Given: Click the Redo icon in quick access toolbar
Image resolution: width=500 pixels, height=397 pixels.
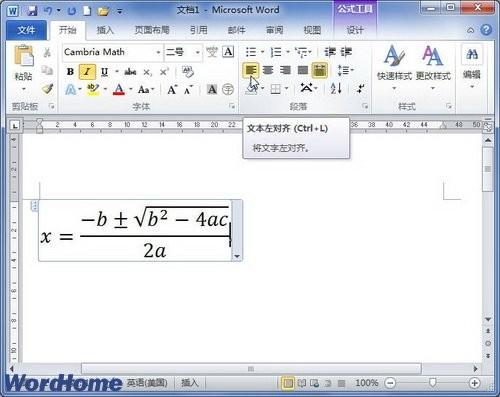Looking at the screenshot, I should (71, 11).
